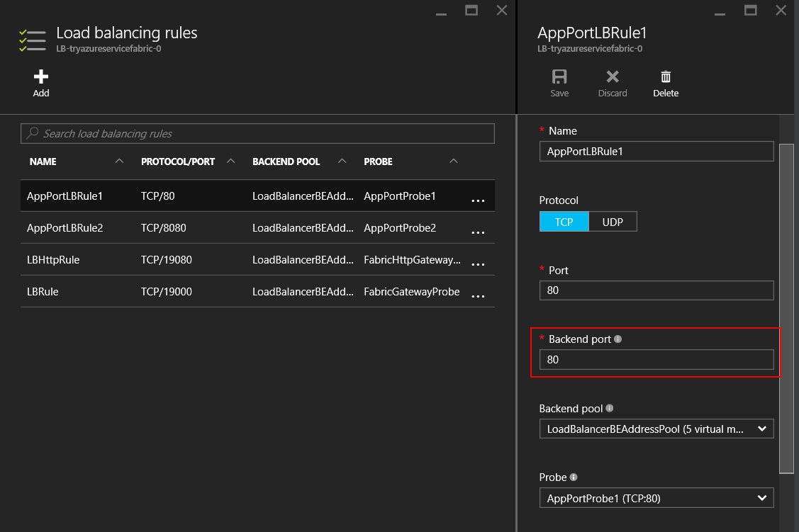Open the ellipsis menu for LBHttpRule
Screen dimensions: 799x532
pyautogui.click(x=478, y=264)
